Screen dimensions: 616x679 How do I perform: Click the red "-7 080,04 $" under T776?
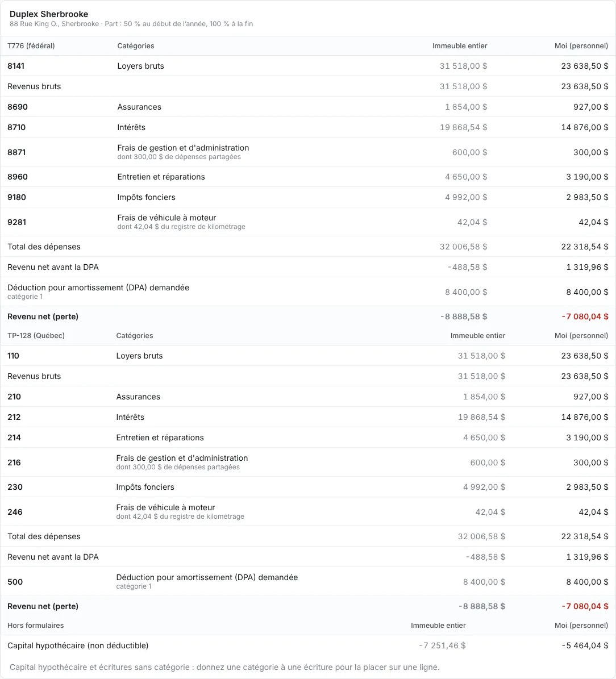click(585, 316)
